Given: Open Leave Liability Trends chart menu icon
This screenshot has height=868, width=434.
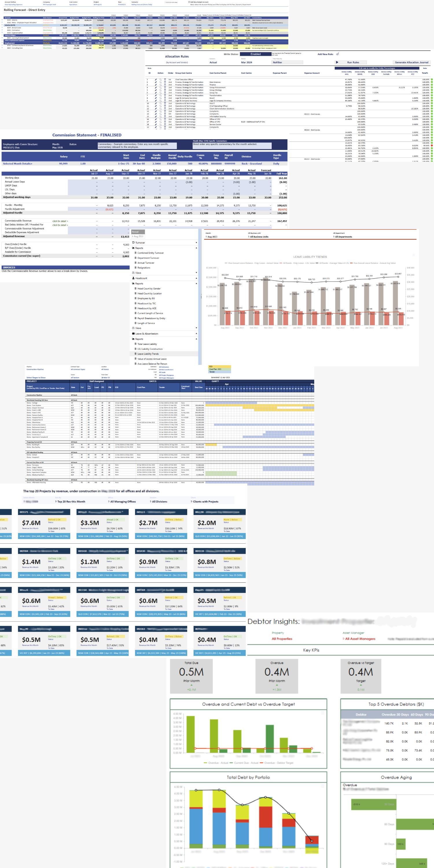Looking at the screenshot, I should (414, 255).
